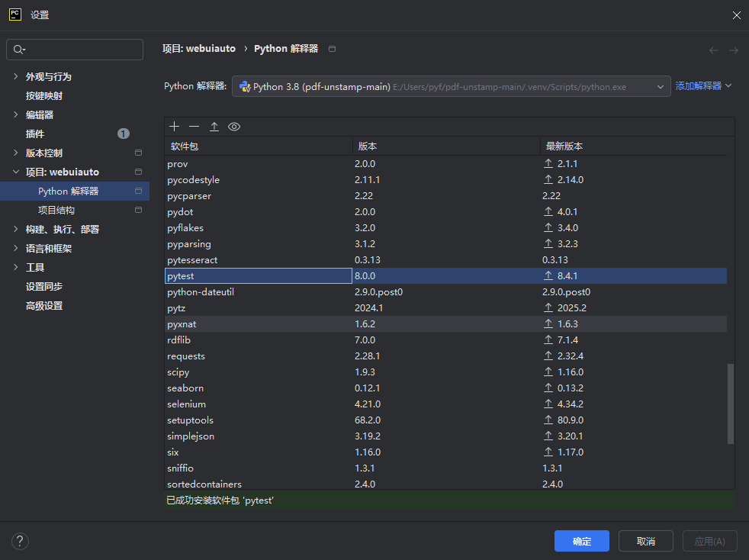Click the remove package minus icon
The image size is (749, 560).
pos(194,127)
